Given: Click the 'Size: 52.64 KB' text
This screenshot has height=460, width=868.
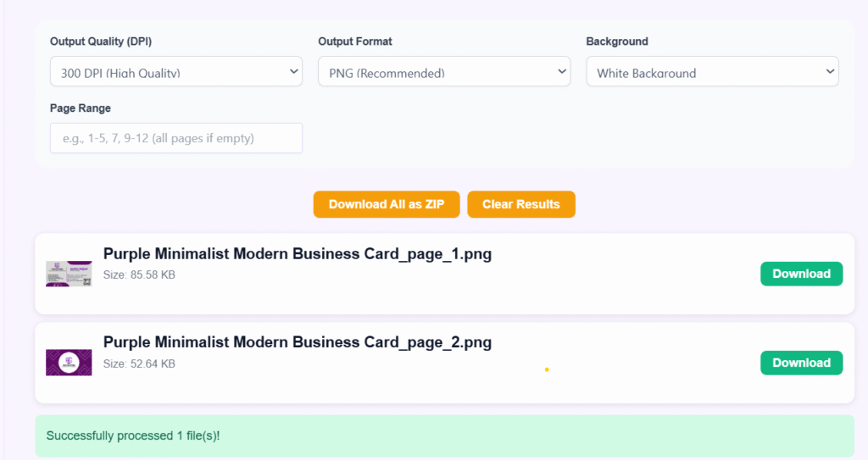Looking at the screenshot, I should (139, 363).
